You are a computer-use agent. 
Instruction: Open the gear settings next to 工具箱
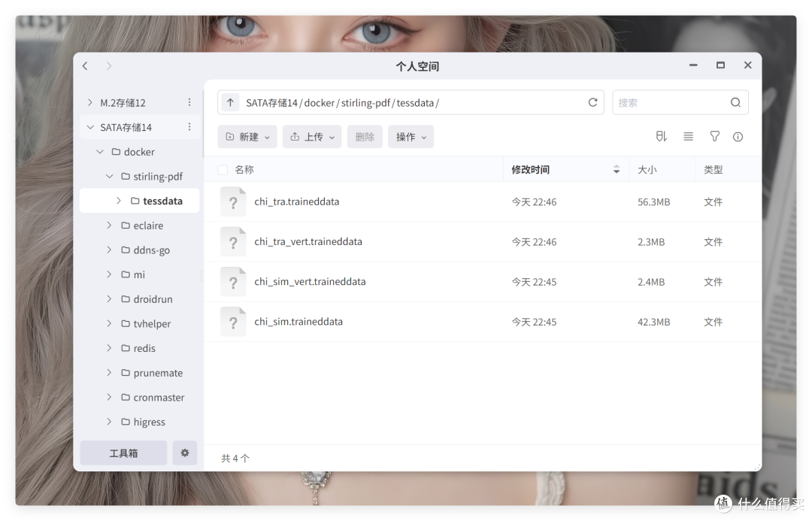(185, 453)
